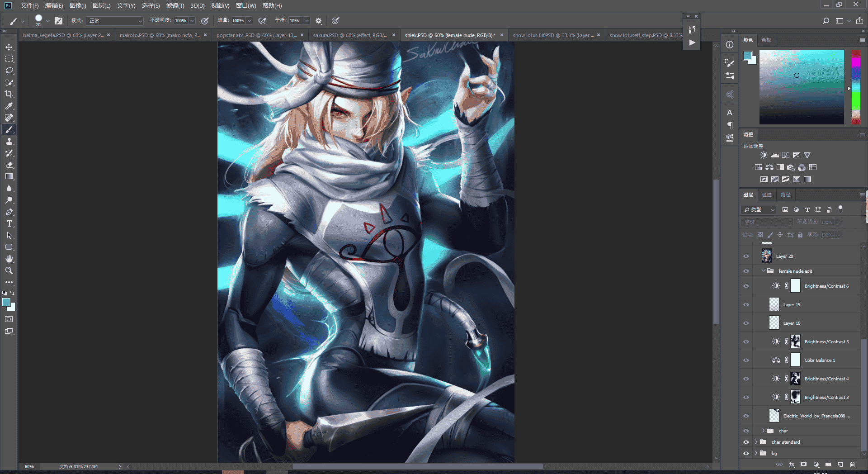Select the Hand tool
868x474 pixels.
[x=9, y=259]
